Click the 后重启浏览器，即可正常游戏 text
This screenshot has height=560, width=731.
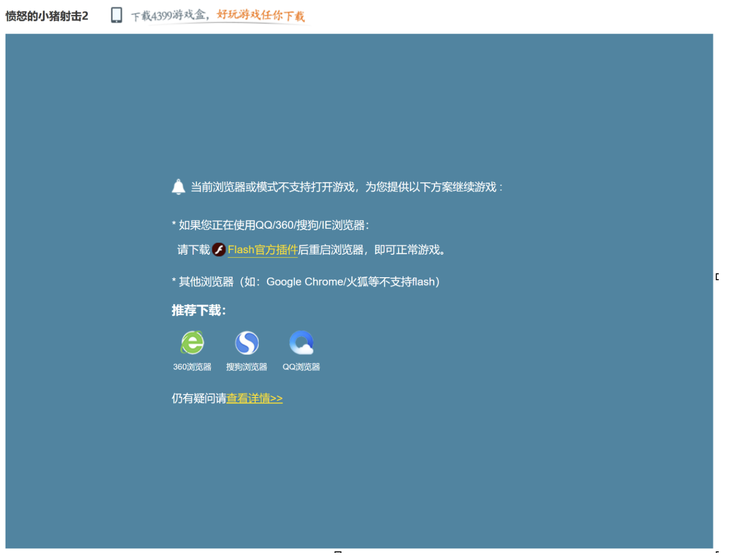click(x=372, y=250)
